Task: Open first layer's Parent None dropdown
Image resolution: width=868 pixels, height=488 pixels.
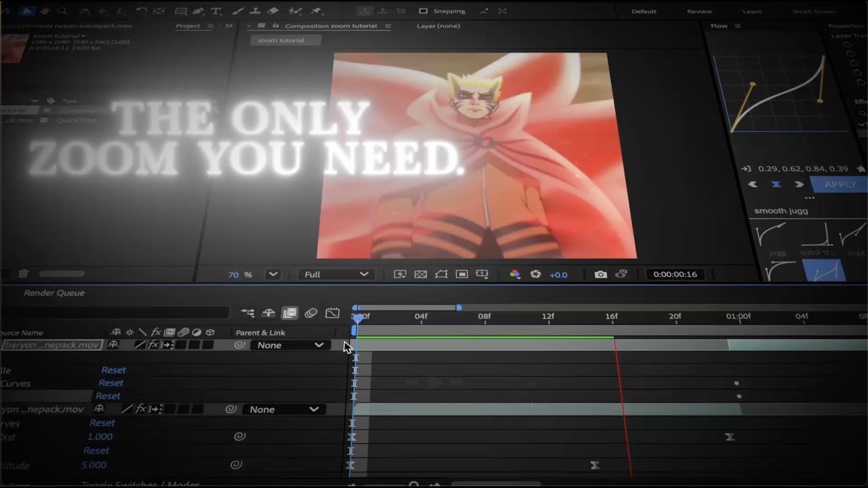Action: pyautogui.click(x=290, y=345)
